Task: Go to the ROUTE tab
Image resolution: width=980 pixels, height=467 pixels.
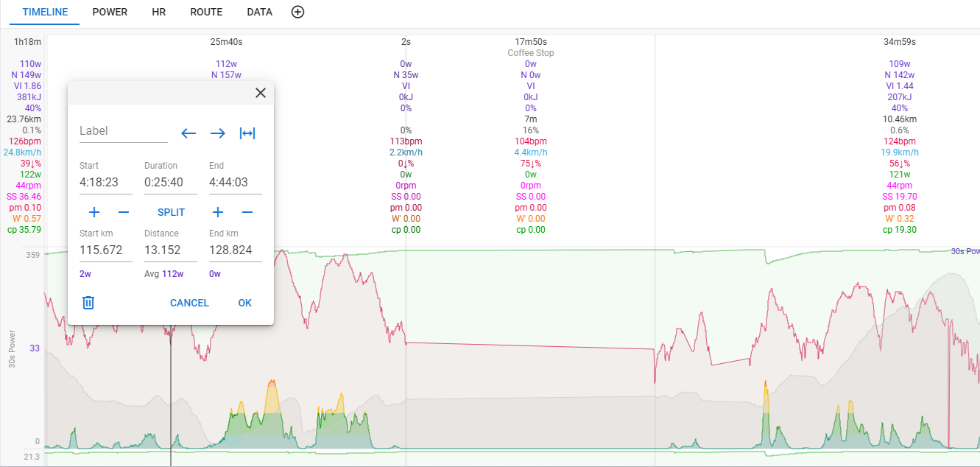Action: coord(206,13)
